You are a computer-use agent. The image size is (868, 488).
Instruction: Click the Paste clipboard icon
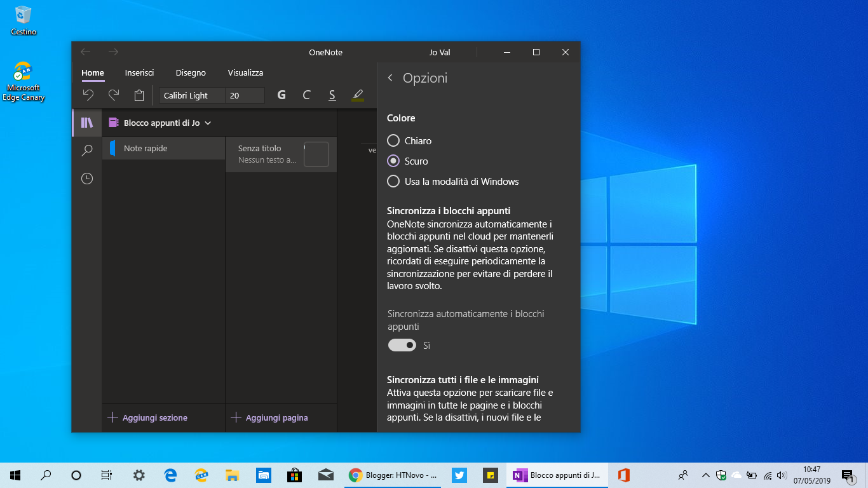pos(139,95)
